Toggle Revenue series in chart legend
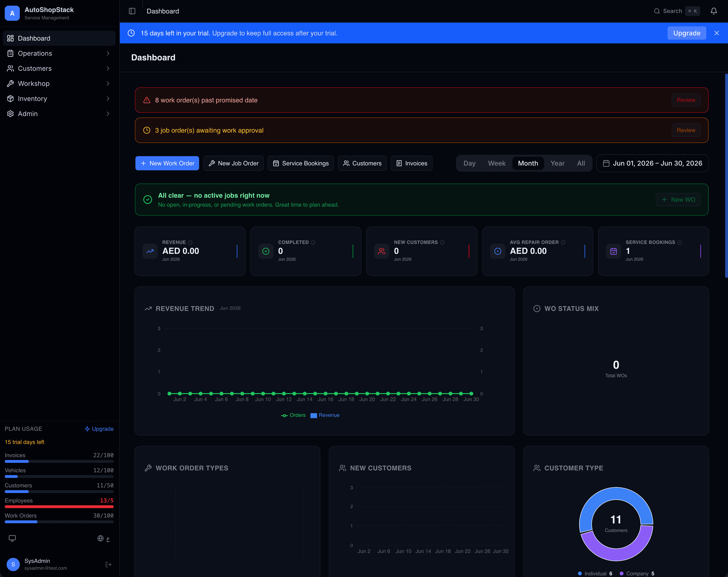Image resolution: width=728 pixels, height=577 pixels. pos(325,415)
